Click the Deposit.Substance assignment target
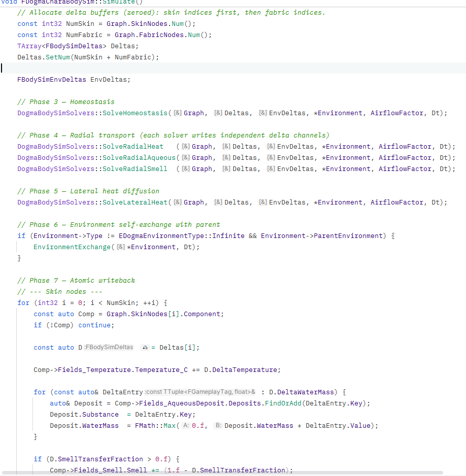 point(84,415)
